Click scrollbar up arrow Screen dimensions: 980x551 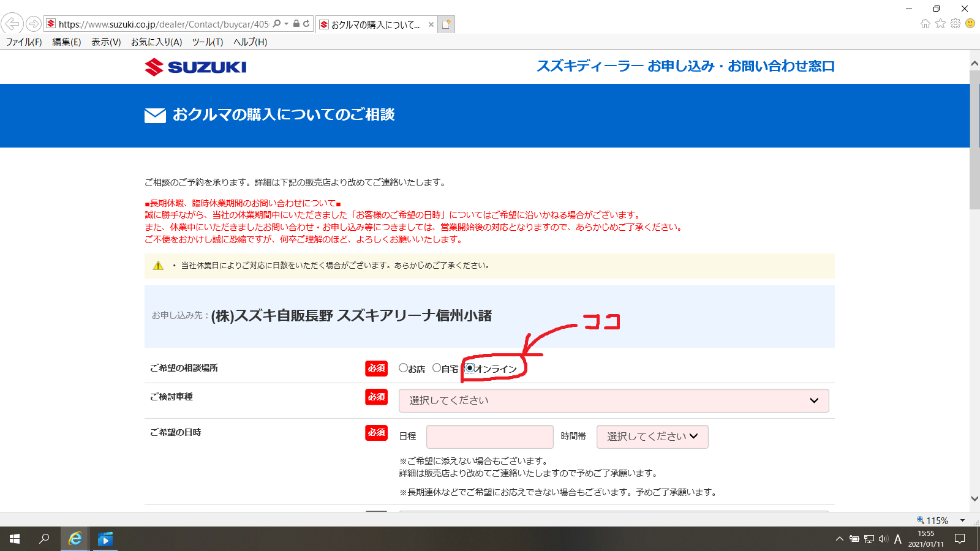974,64
